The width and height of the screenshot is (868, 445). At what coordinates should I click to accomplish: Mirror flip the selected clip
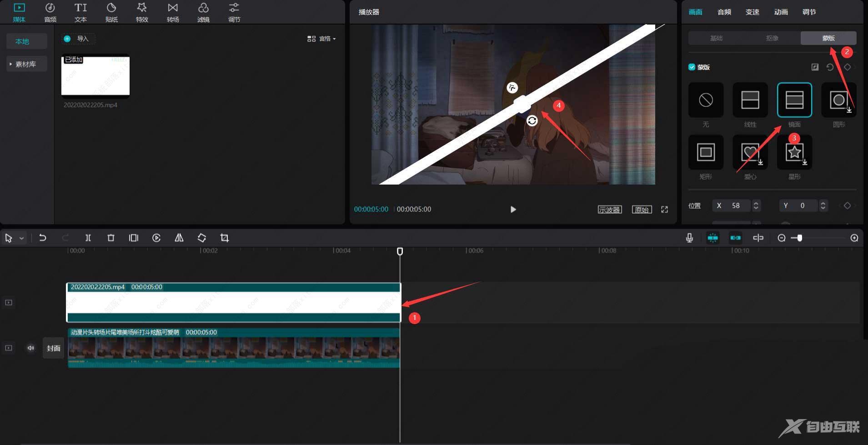click(179, 238)
